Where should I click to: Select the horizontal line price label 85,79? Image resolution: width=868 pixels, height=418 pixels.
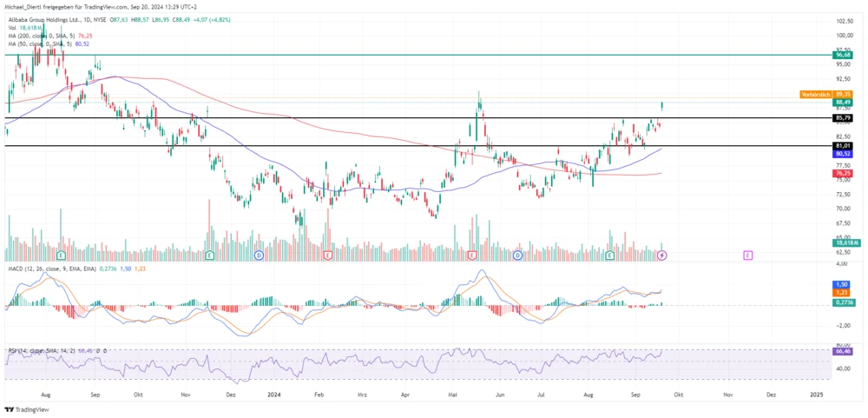click(x=841, y=117)
